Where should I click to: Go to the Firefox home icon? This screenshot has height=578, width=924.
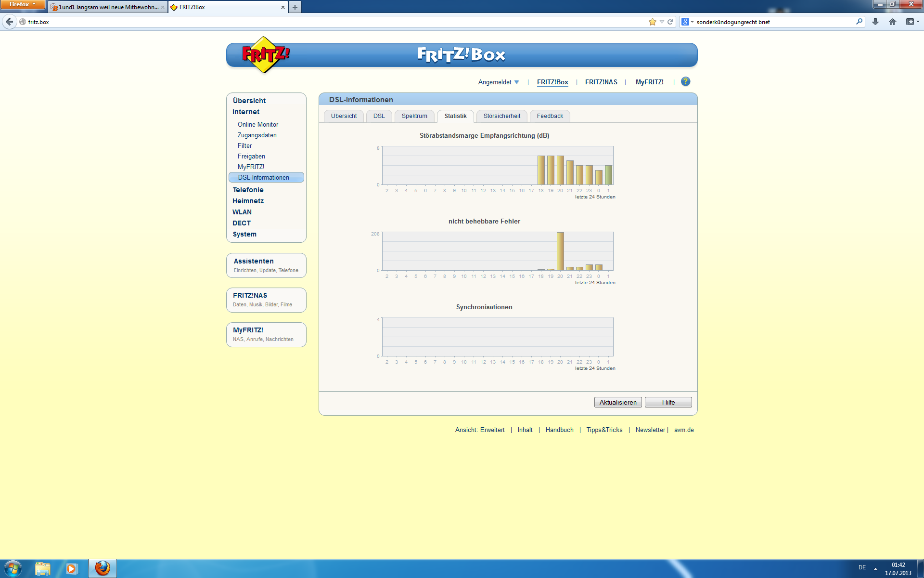pos(893,22)
